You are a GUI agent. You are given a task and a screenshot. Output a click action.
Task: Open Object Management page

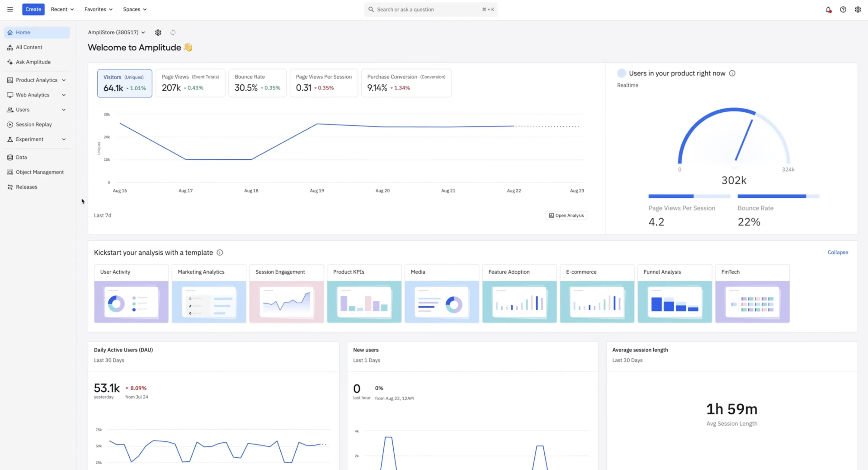37,172
